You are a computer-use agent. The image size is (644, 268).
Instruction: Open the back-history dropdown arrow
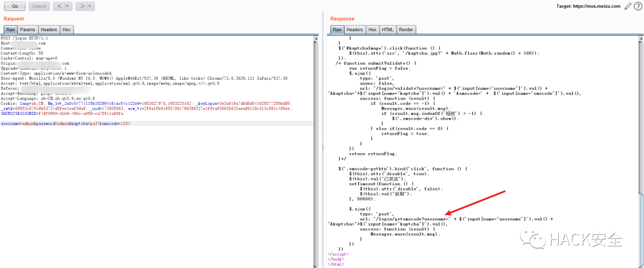68,6
